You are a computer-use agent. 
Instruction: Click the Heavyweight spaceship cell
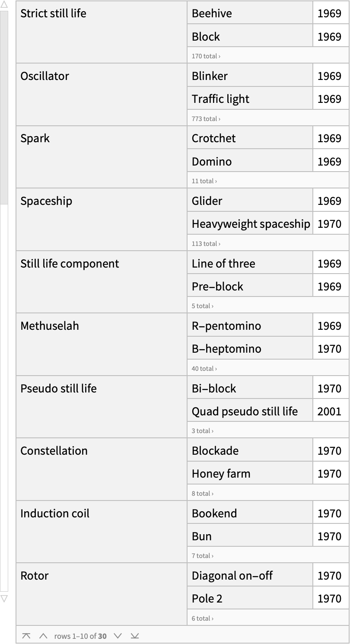251,224
